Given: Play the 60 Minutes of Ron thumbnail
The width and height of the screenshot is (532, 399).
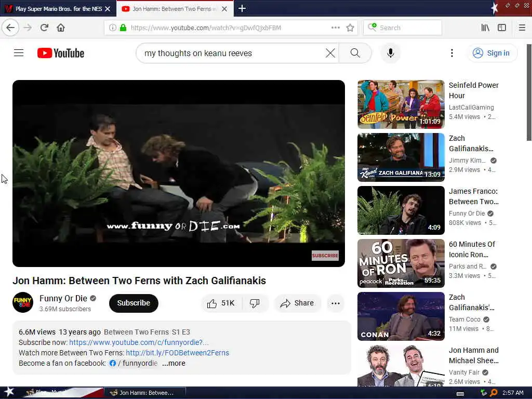Looking at the screenshot, I should 401,263.
